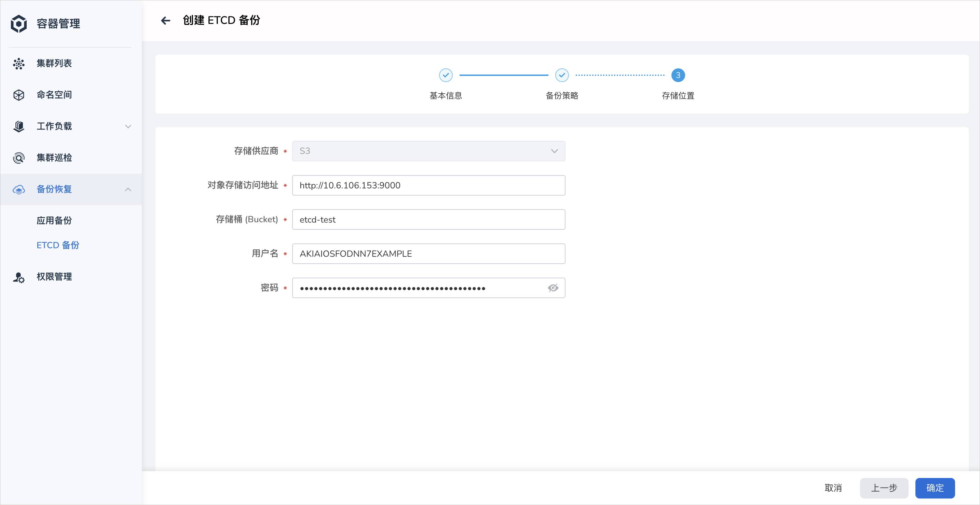Click the 基本信息 step label
Viewport: 980px width, 505px height.
coord(446,96)
